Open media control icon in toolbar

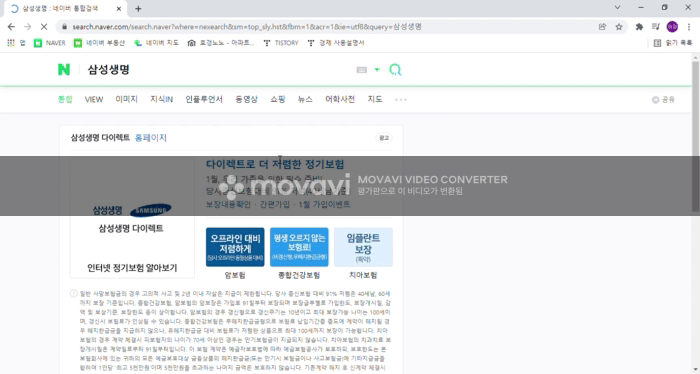pyautogui.click(x=655, y=27)
